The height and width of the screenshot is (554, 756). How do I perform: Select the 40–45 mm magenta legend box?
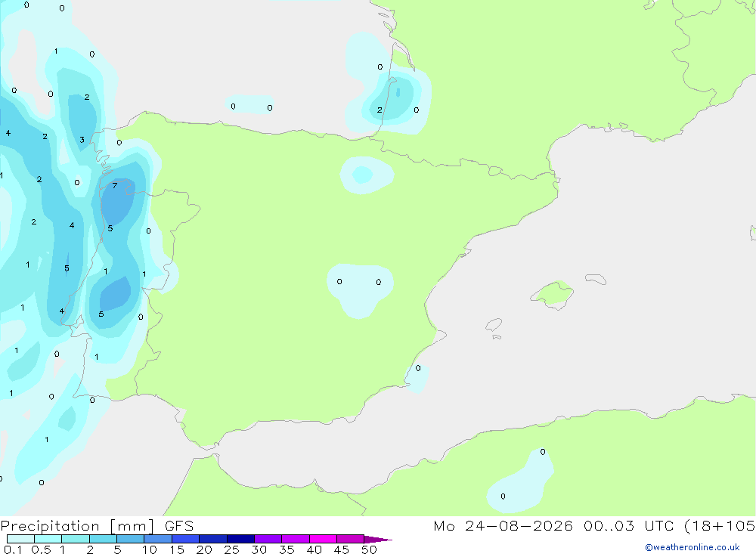tap(323, 539)
